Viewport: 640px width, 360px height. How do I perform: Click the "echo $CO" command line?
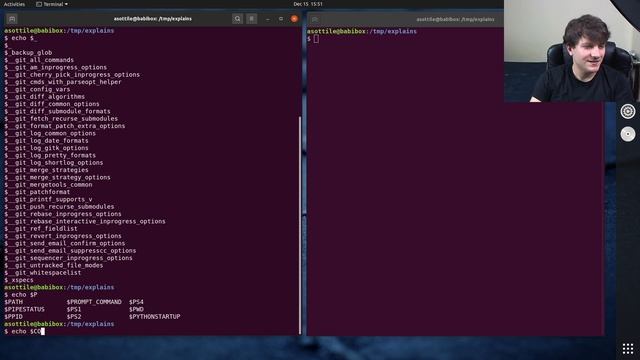(x=24, y=331)
